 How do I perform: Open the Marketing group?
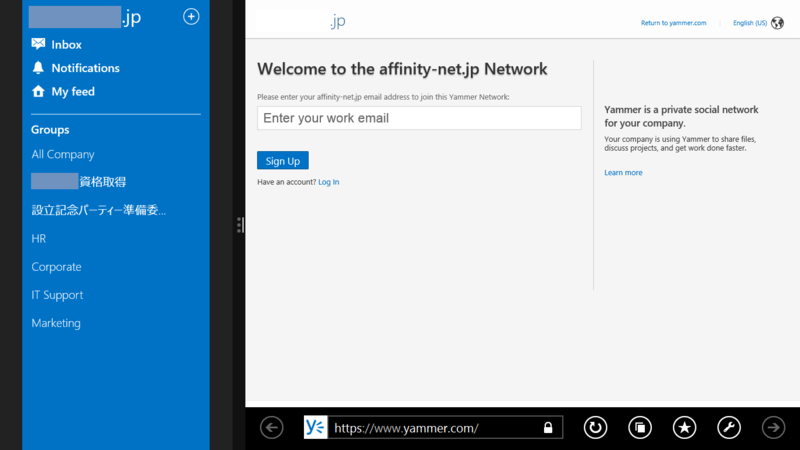(56, 323)
